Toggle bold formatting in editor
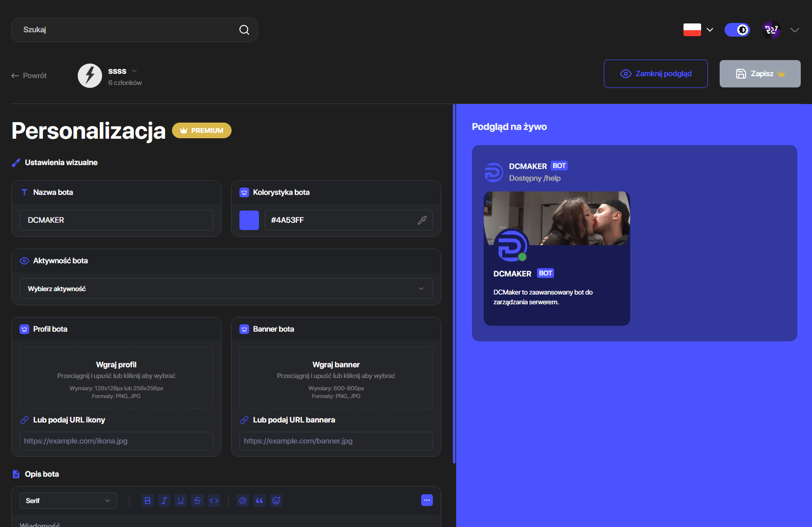Screen dimensions: 812x527 click(148, 501)
